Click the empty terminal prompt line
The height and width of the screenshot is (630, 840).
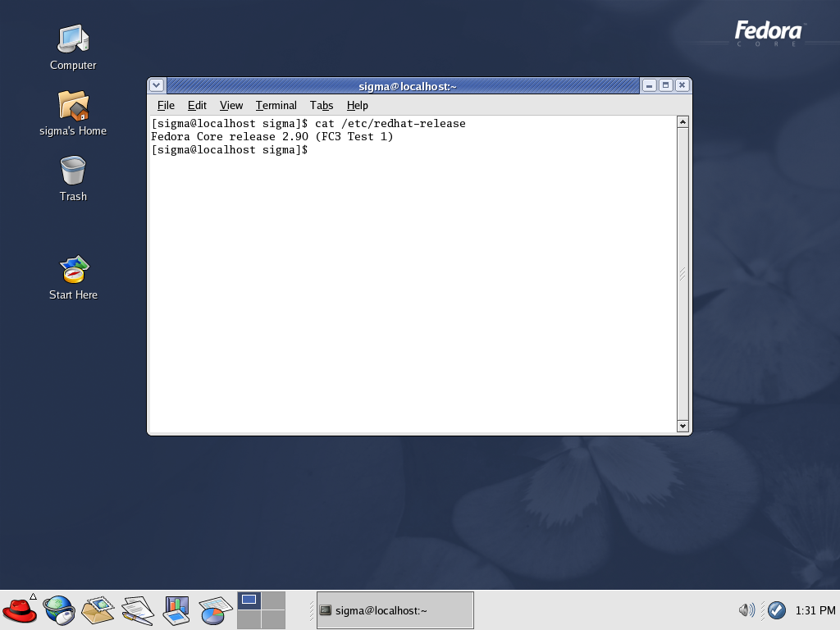(230, 150)
